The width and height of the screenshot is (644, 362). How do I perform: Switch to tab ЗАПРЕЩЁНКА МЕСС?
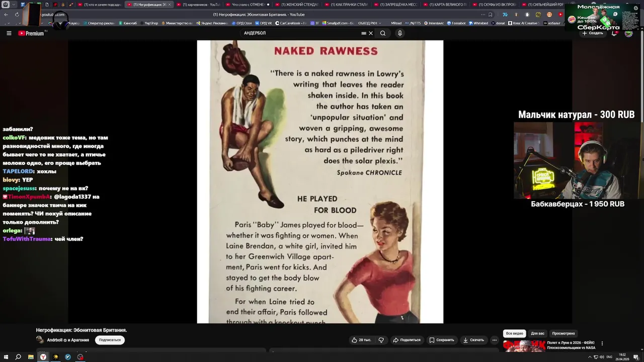tap(396, 5)
